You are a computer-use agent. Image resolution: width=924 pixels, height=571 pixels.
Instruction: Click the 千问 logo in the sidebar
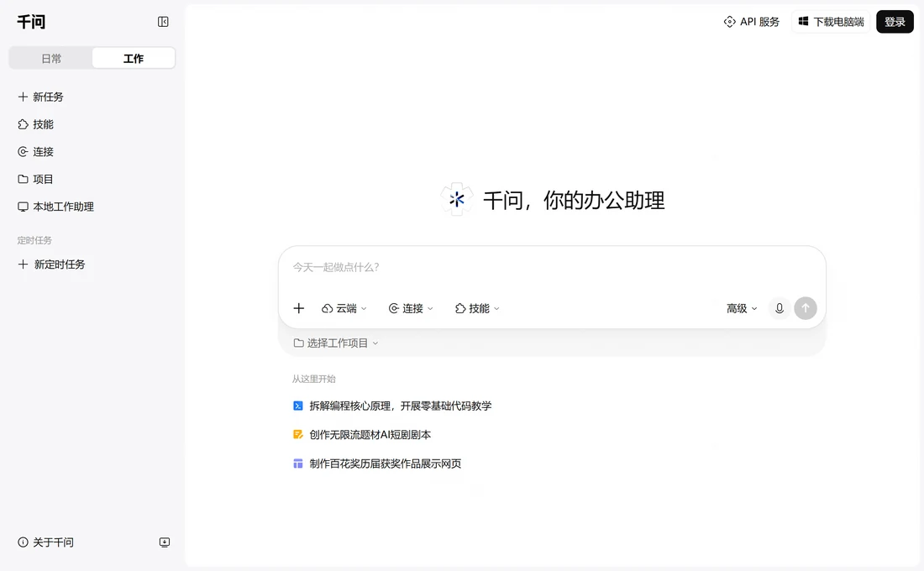(31, 22)
